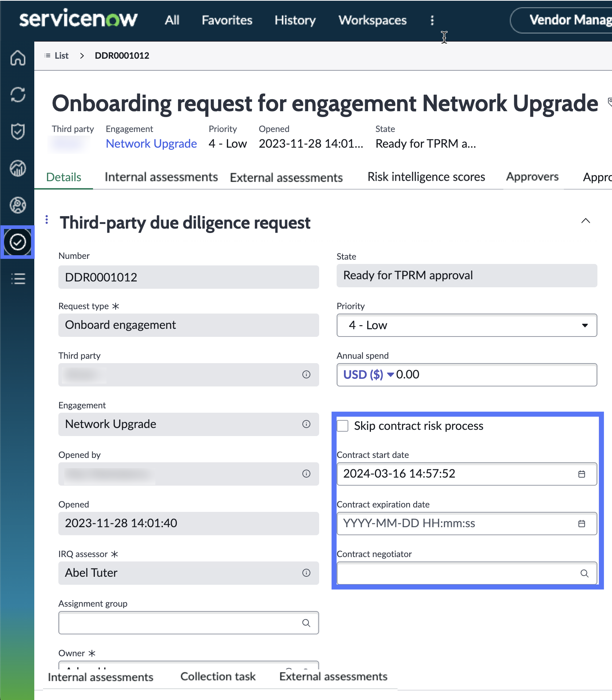This screenshot has width=612, height=700.
Task: Switch to top External assessments tab
Action: coord(286,178)
